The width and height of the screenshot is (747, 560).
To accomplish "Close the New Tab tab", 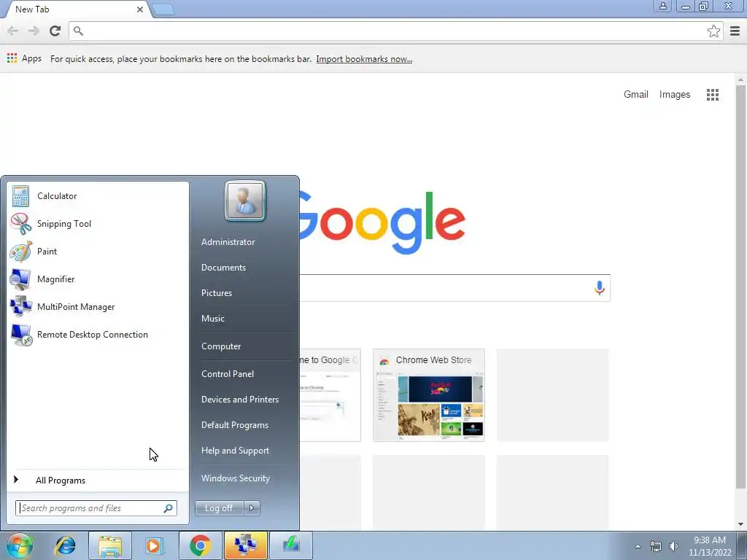I will [x=139, y=9].
